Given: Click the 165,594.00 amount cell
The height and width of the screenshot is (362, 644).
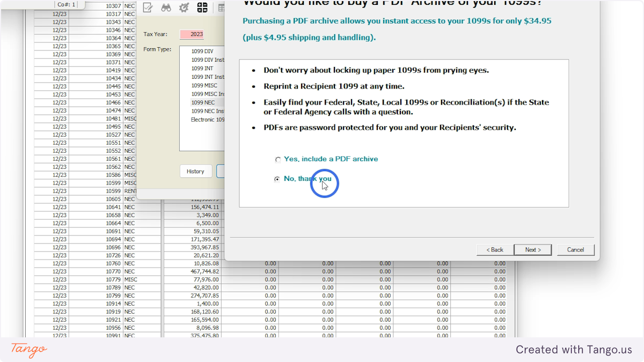Looking at the screenshot, I should 193,320.
